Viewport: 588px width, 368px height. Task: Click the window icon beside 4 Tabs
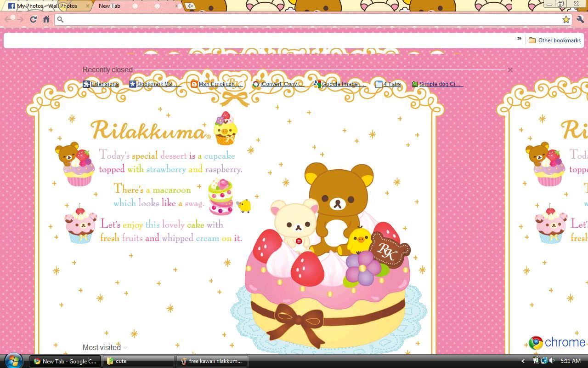(x=379, y=84)
